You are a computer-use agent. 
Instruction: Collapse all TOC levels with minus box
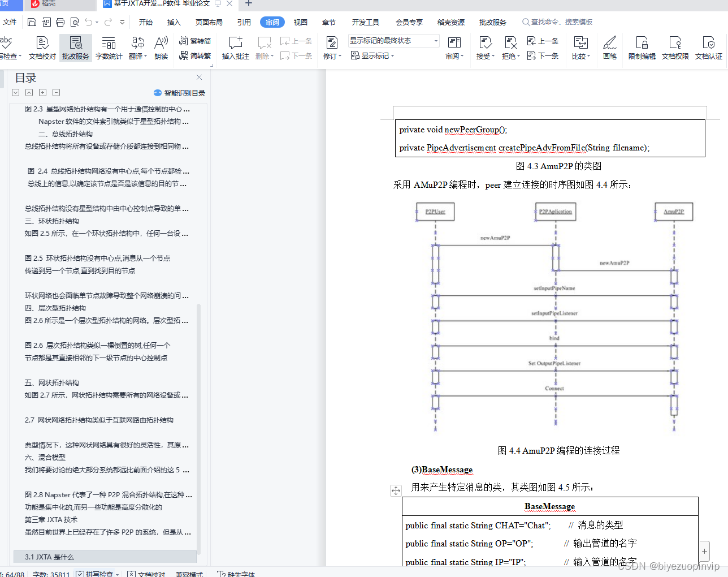(56, 92)
